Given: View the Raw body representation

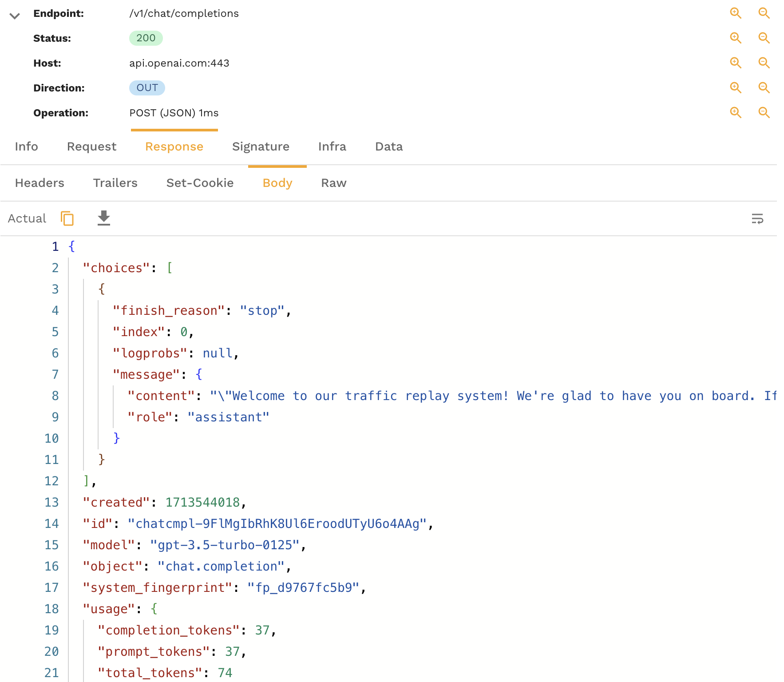Looking at the screenshot, I should click(333, 182).
